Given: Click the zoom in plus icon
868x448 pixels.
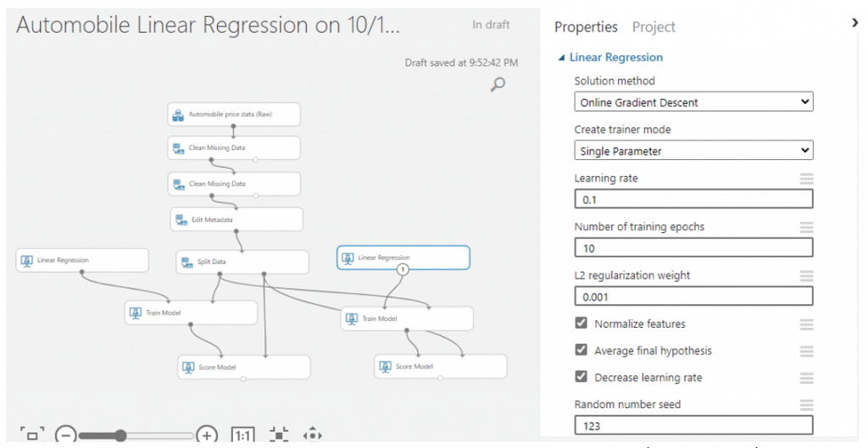Looking at the screenshot, I should 207,435.
